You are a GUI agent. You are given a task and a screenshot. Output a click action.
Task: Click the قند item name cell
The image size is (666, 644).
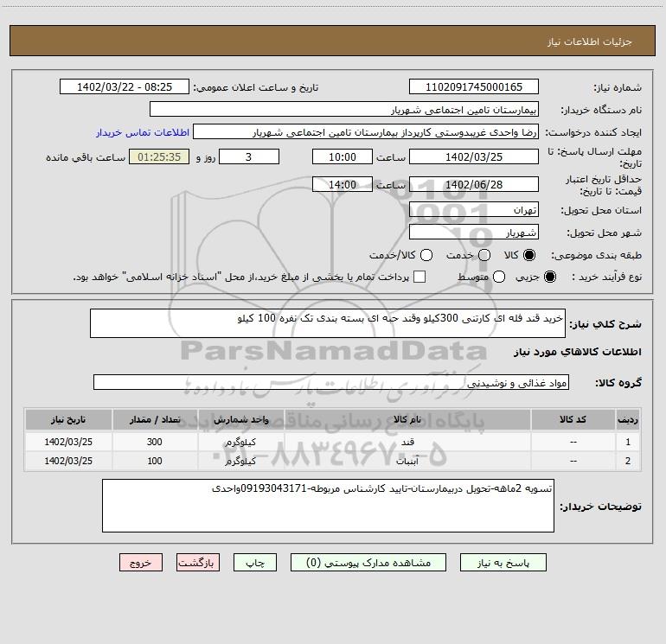coord(407,442)
